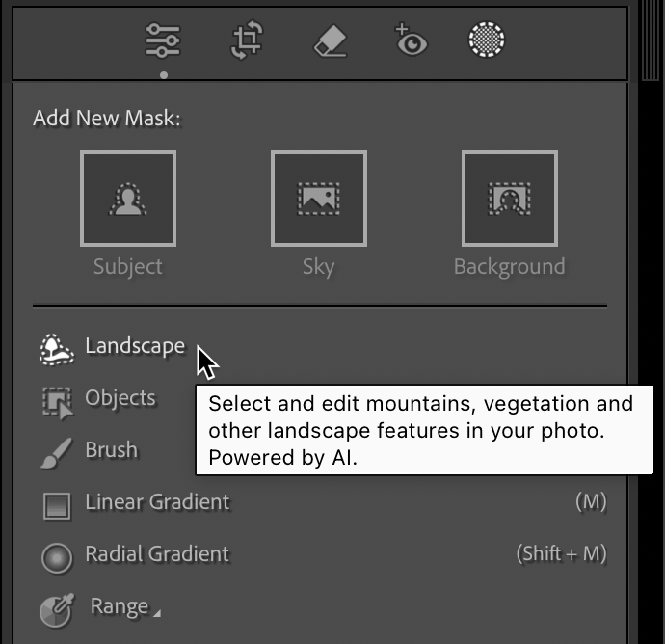Select the Healing eraser tool
Image resolution: width=665 pixels, height=644 pixels.
(331, 40)
